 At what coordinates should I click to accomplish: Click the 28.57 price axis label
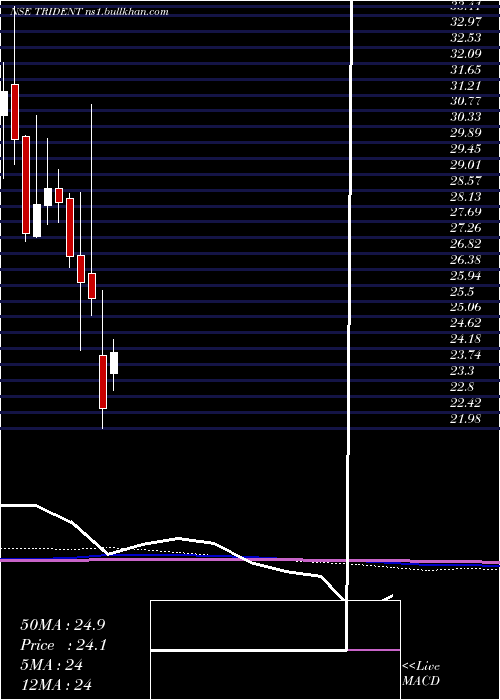(465, 181)
